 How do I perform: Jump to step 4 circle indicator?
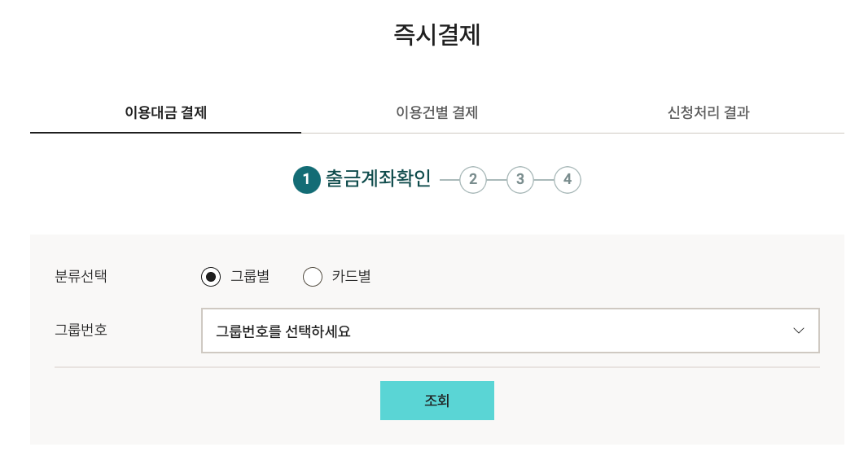568,180
